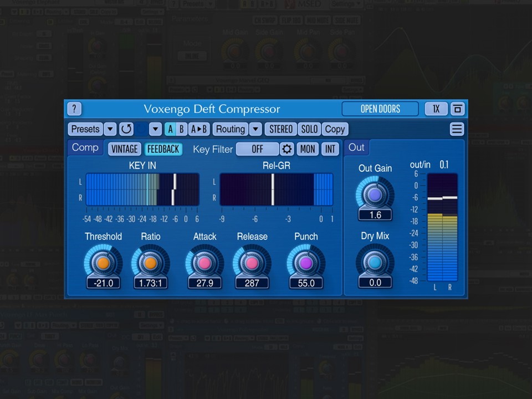Expand the dropdown arrow next to Routing
532x399 pixels.
pos(255,129)
